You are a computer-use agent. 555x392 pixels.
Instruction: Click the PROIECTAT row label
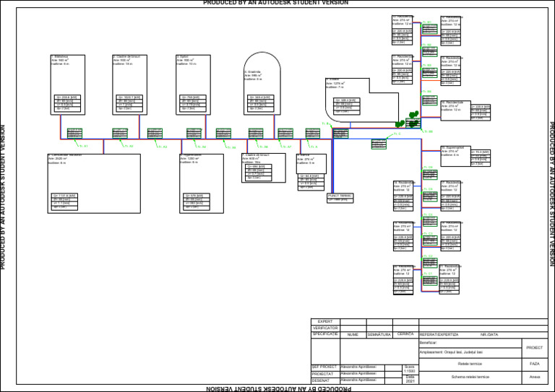(x=322, y=374)
